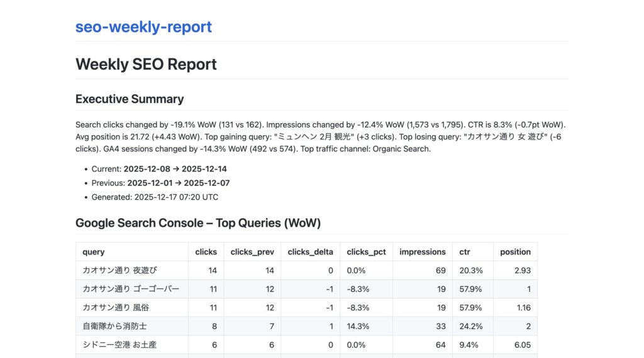Select the カオサン通り 夜遊び query cell
This screenshot has height=358, width=644.
tap(119, 270)
